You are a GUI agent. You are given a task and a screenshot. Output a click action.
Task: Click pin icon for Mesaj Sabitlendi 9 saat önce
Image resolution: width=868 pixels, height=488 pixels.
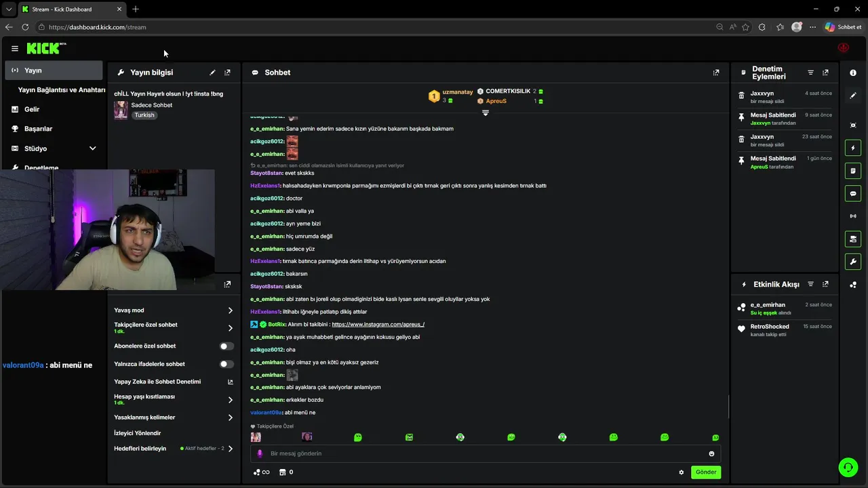coord(741,118)
